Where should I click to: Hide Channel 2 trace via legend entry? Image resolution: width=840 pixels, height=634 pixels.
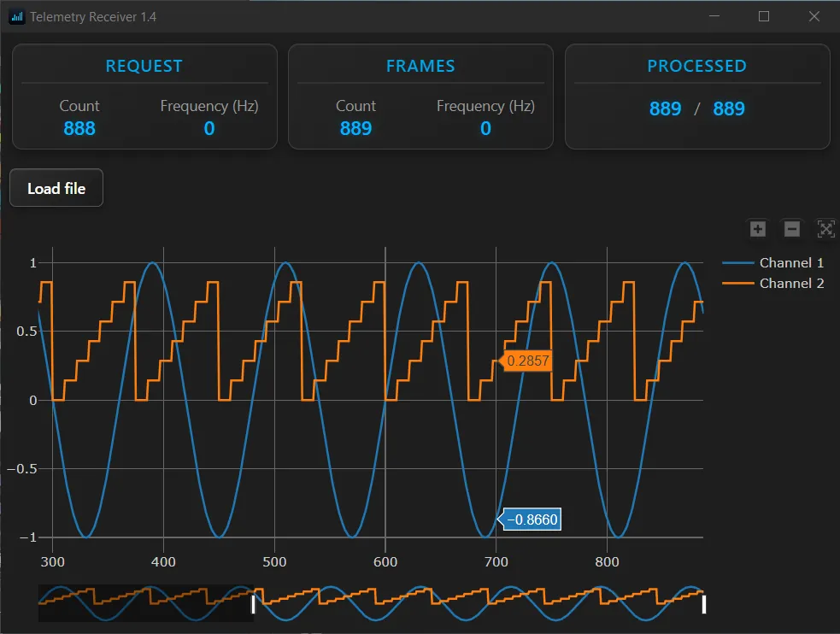(773, 284)
